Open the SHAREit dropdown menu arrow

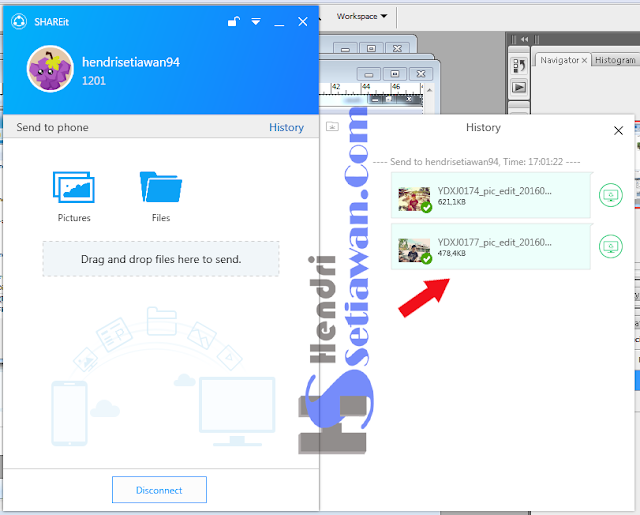(x=256, y=21)
